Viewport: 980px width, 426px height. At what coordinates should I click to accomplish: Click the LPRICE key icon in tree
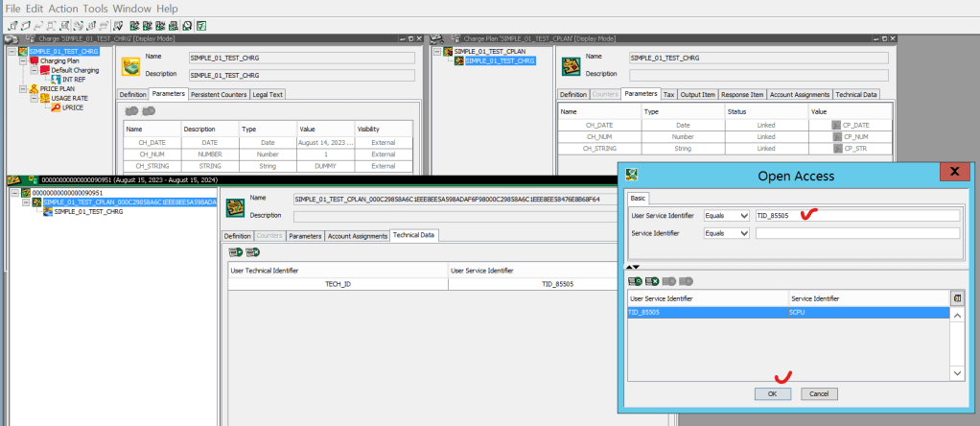pos(56,108)
